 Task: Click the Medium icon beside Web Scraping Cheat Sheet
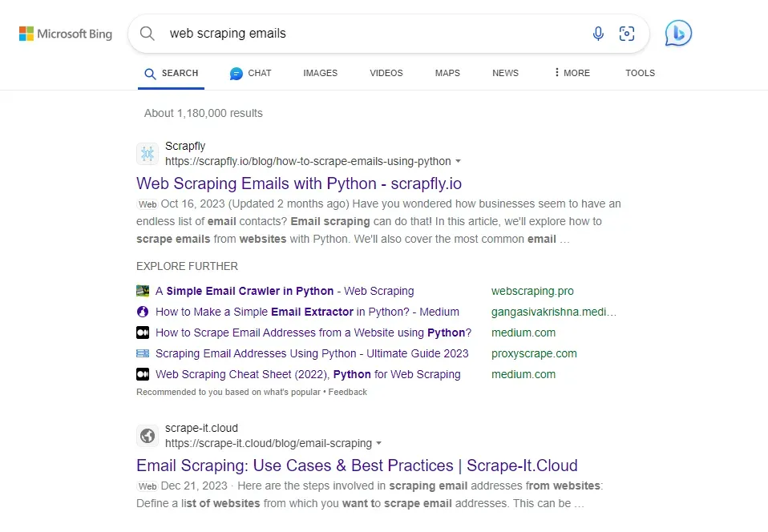(x=143, y=374)
